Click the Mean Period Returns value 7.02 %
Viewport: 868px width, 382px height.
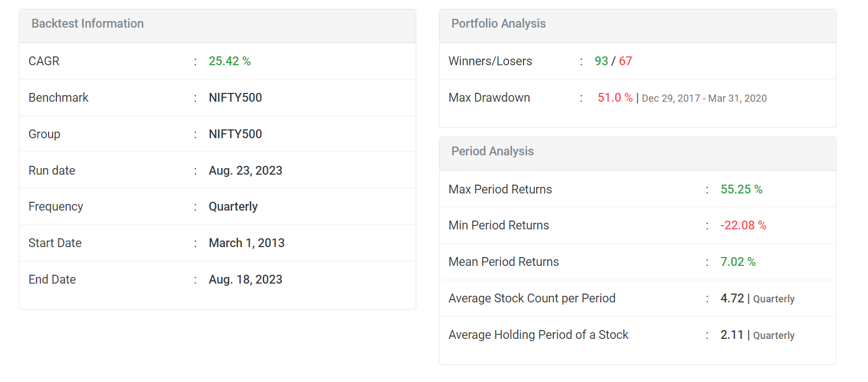[x=738, y=262]
